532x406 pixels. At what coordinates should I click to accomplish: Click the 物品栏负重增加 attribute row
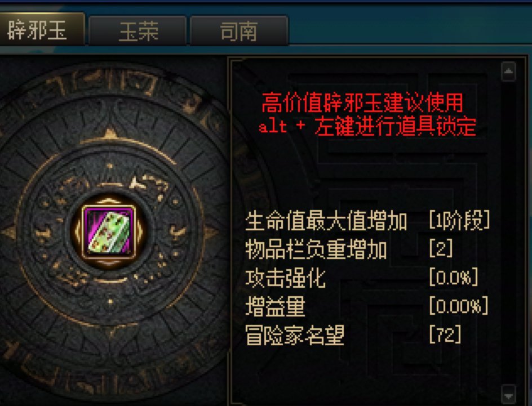[349, 249]
